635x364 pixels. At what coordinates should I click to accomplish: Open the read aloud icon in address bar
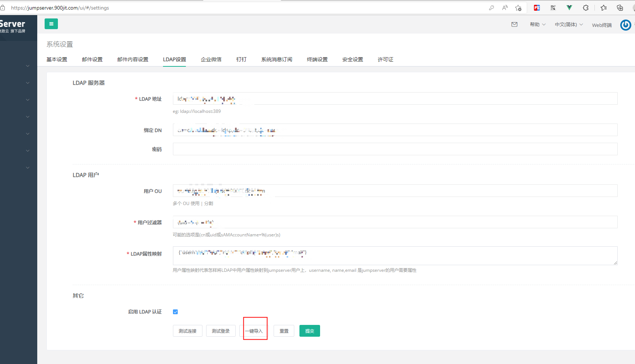[x=505, y=8]
